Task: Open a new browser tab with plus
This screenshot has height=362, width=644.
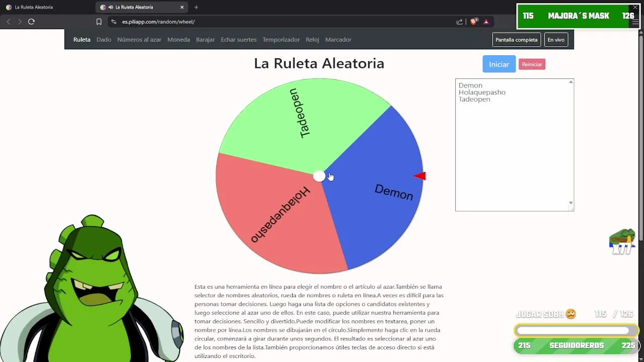Action: [196, 7]
